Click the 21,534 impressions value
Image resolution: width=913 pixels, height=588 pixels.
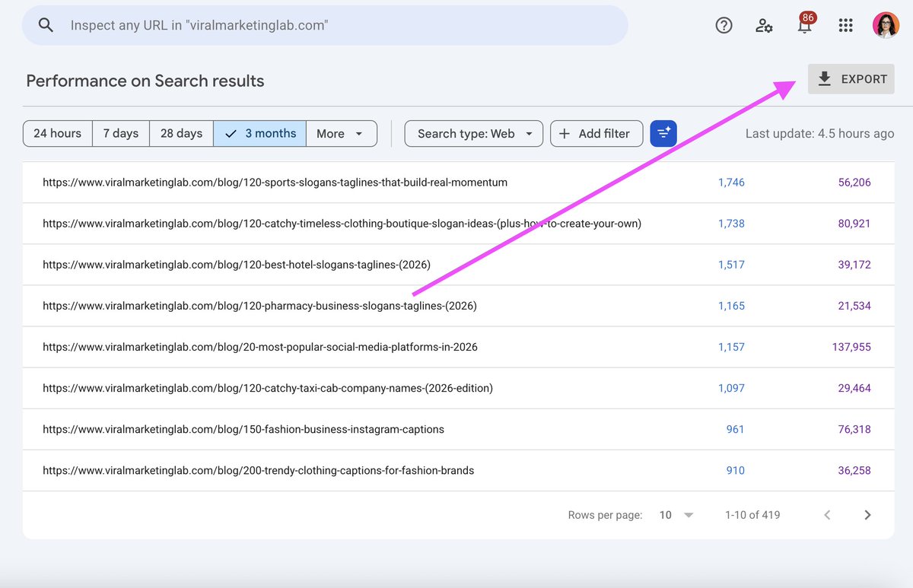tap(854, 306)
